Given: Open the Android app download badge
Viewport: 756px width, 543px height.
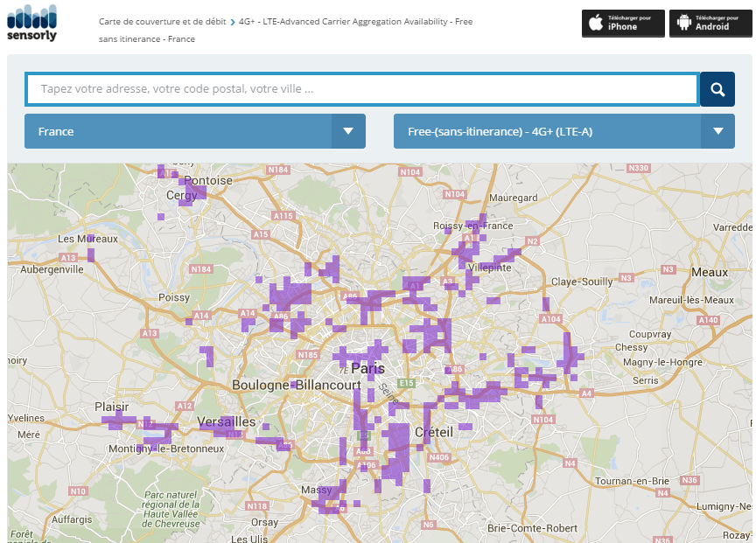Looking at the screenshot, I should (710, 24).
